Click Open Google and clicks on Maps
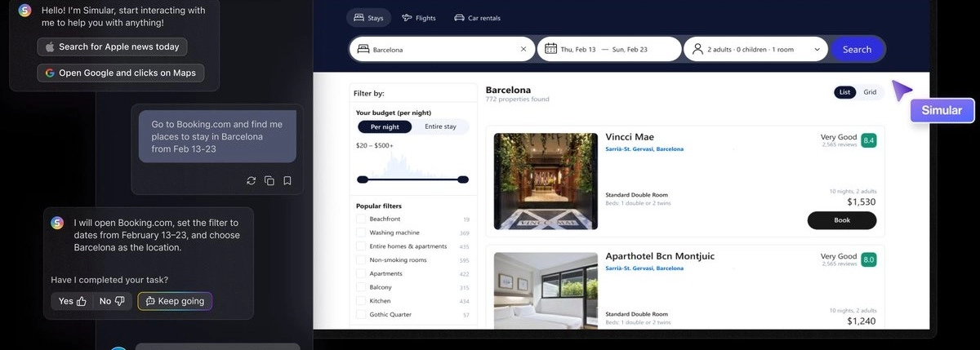980x350 pixels. pos(120,73)
